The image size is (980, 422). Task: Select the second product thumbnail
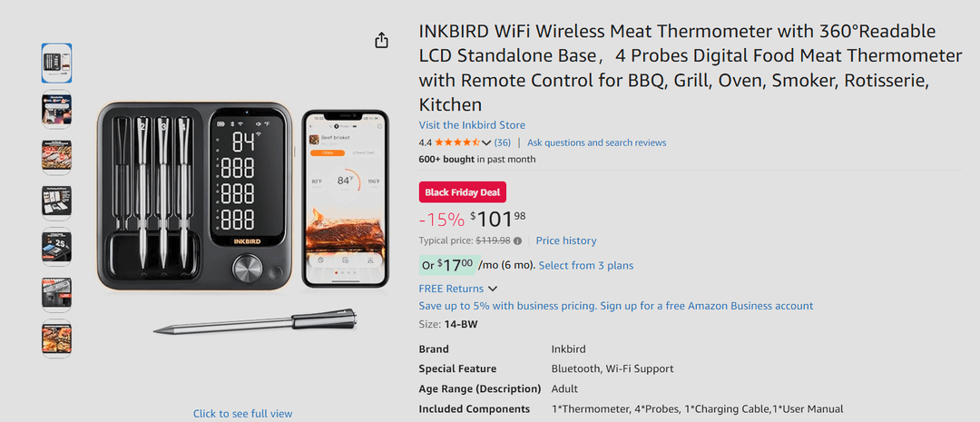56,111
